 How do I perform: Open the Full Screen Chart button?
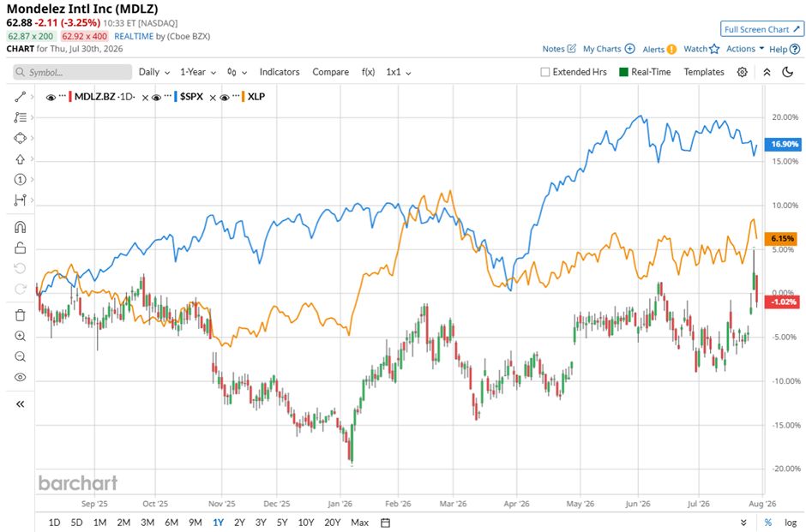pyautogui.click(x=761, y=29)
